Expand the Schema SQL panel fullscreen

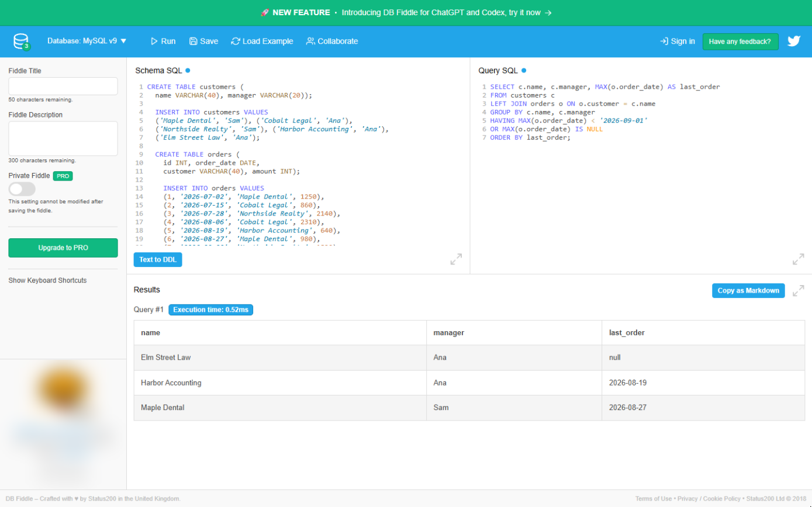457,259
